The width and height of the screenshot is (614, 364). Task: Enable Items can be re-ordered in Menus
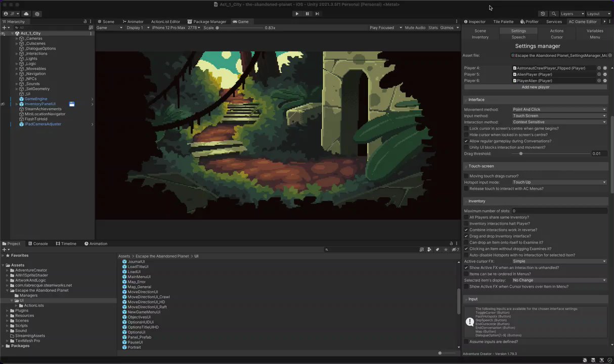pyautogui.click(x=466, y=274)
